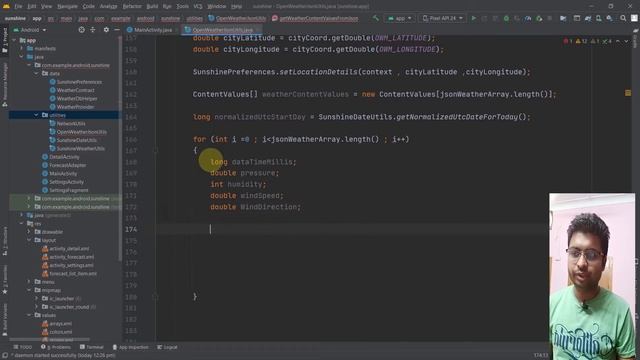Screen dimensions: 640x360
Task: Open the Build menu
Action: point(152,7)
